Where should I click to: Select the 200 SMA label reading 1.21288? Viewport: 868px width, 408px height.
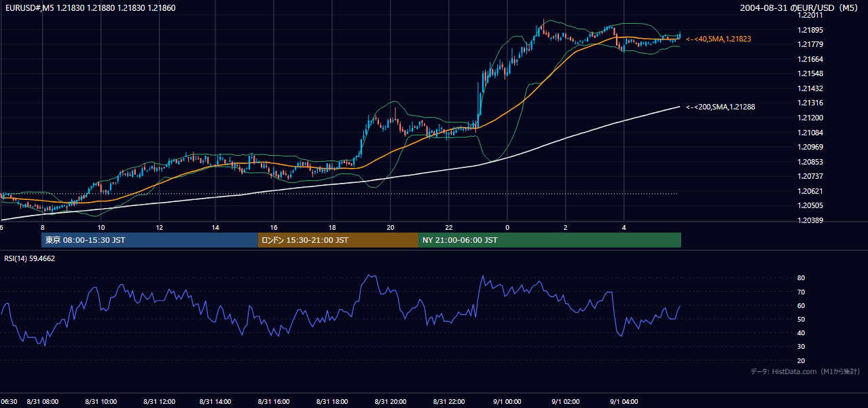point(721,107)
